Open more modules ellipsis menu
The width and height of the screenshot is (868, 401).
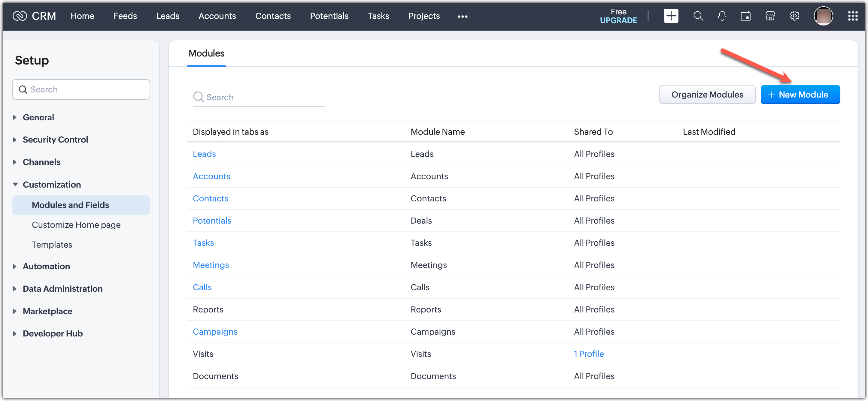tap(462, 16)
